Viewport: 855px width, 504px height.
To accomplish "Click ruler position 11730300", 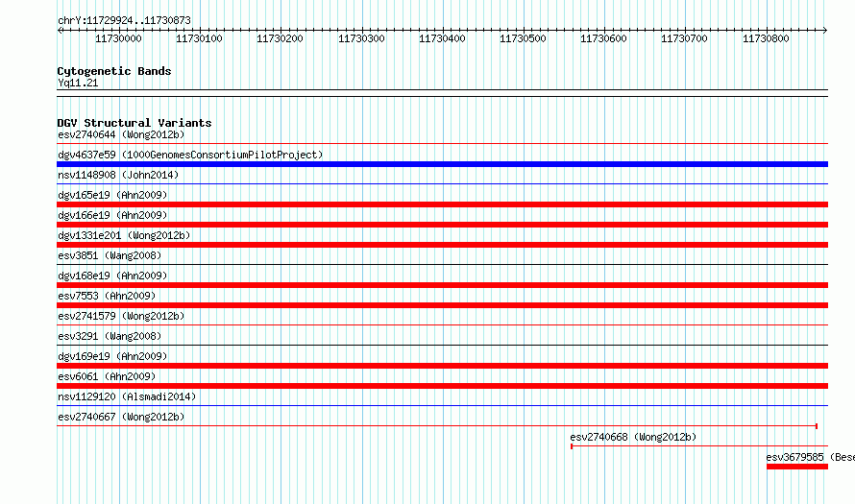I will [361, 38].
